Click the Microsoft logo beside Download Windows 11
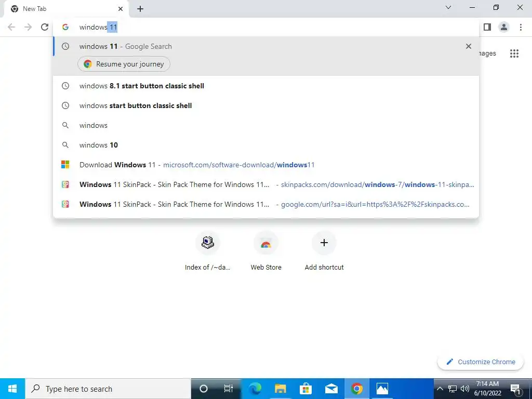Viewport: 532px width, 399px height. point(65,165)
